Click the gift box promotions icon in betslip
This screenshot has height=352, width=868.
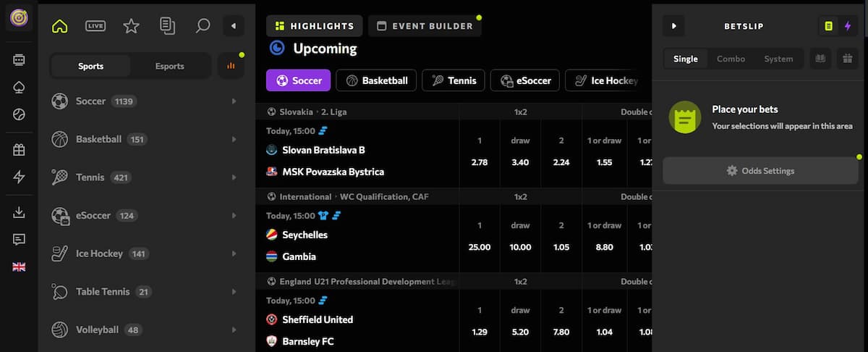(846, 59)
